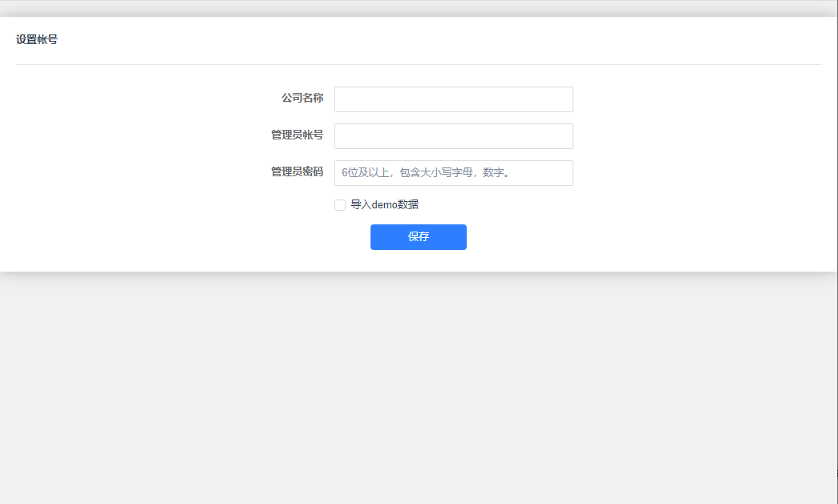The image size is (838, 504).
Task: Click the 公司名称 field label
Action: coord(302,98)
